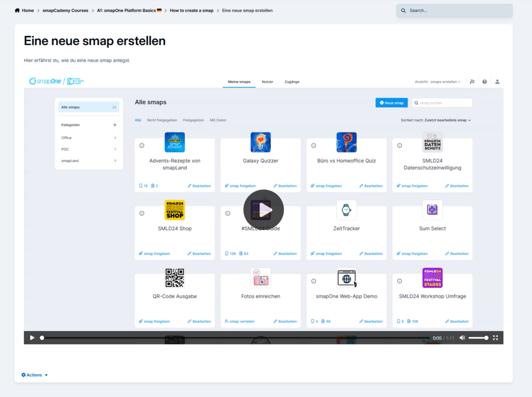Click the Galaxy Quizzer app icon

click(261, 142)
